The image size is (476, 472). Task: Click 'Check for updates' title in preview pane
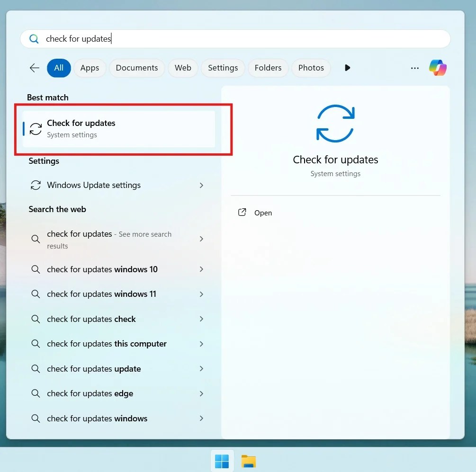(335, 160)
